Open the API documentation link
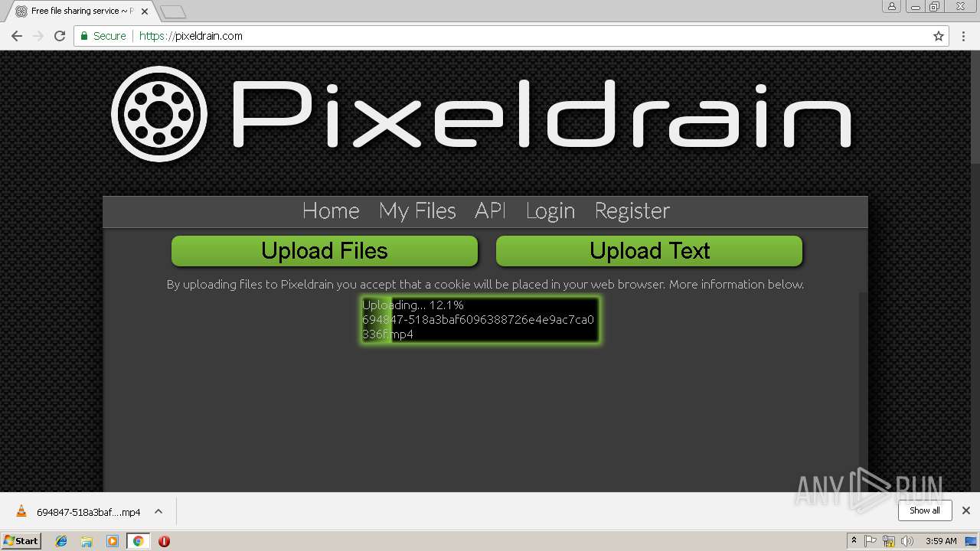Image resolution: width=980 pixels, height=551 pixels. pyautogui.click(x=490, y=211)
